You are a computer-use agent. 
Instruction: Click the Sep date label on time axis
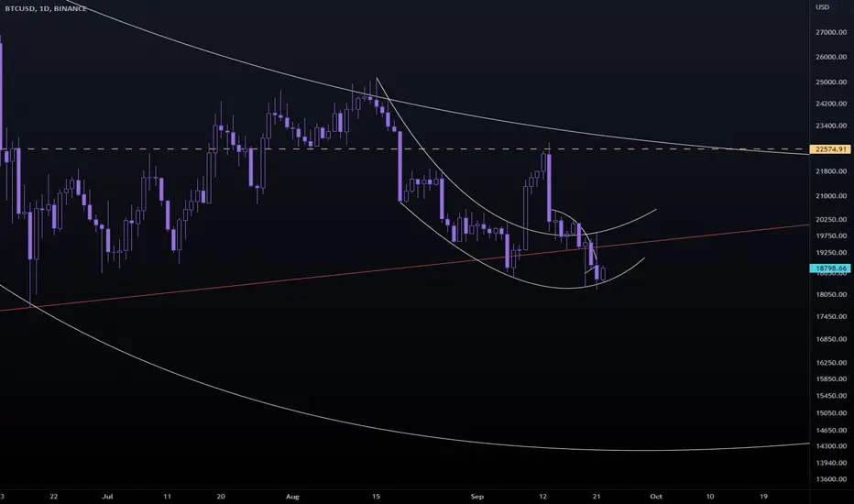(477, 497)
